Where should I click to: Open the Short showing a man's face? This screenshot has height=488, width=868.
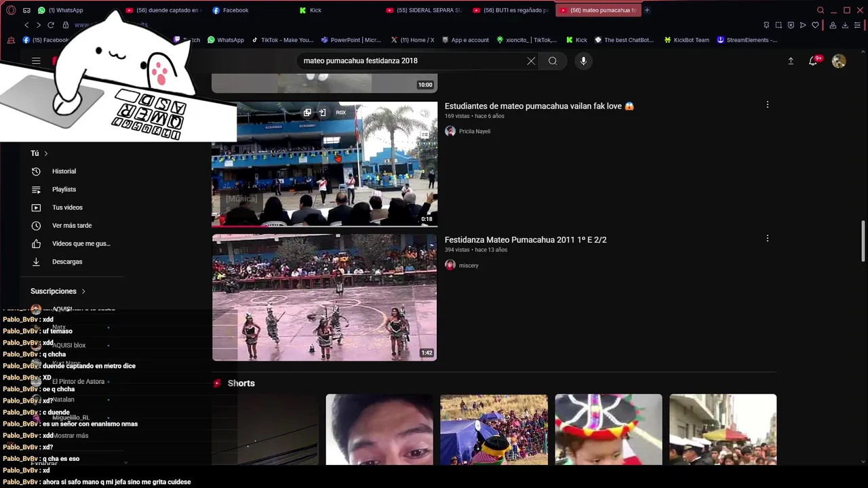(379, 430)
